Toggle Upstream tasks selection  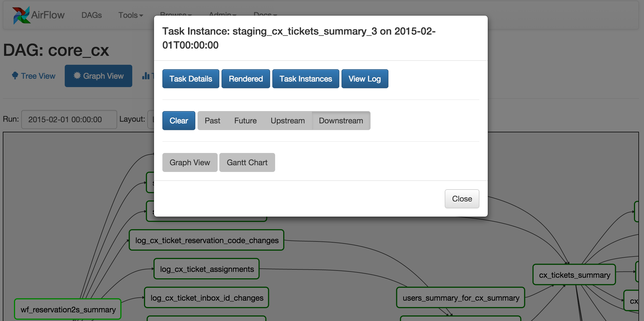(288, 120)
